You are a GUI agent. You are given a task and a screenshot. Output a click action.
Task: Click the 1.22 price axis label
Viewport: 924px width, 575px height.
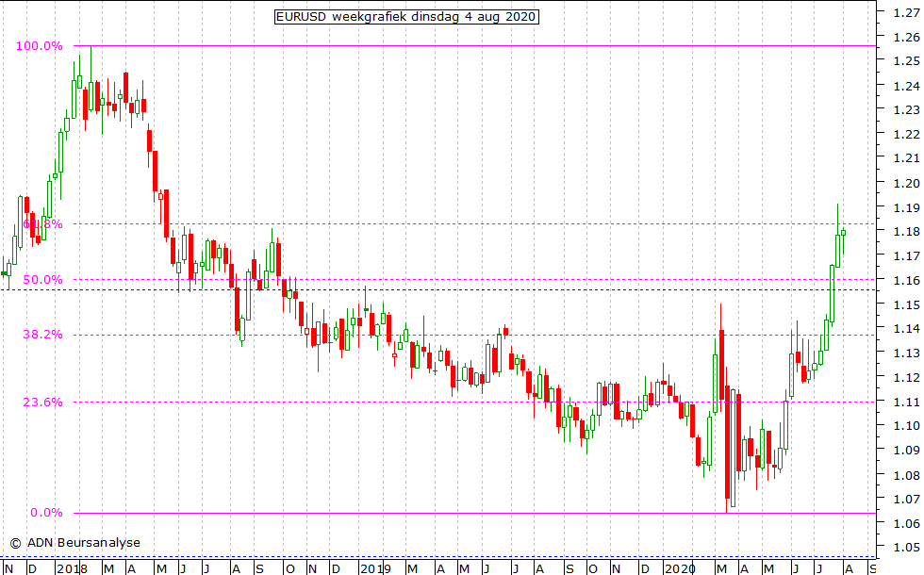pyautogui.click(x=906, y=134)
